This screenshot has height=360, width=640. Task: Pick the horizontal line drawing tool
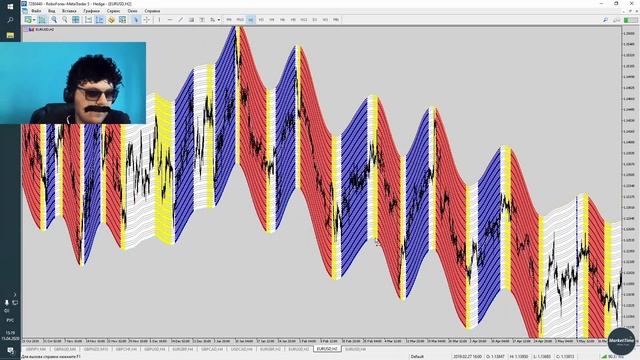click(170, 20)
